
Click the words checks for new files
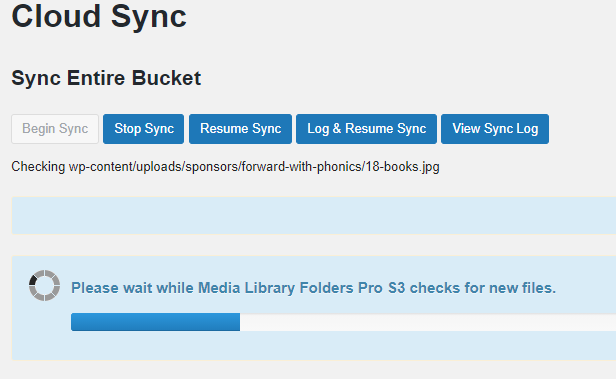point(483,288)
